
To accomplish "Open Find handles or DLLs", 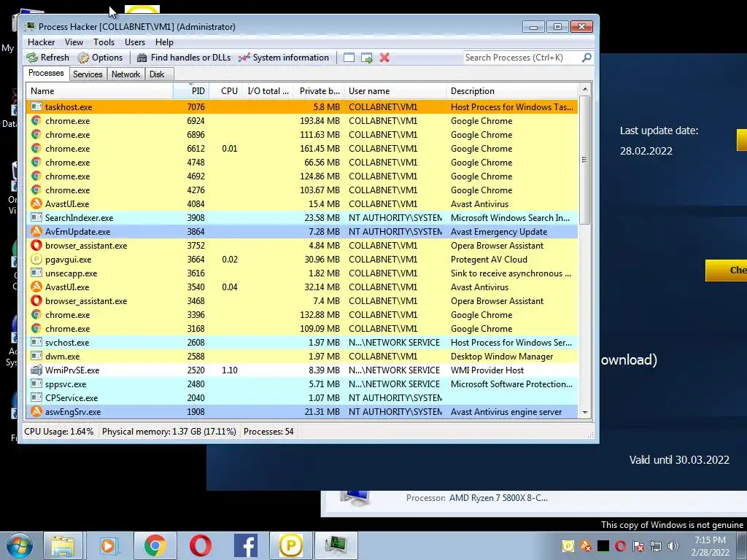I will (183, 58).
